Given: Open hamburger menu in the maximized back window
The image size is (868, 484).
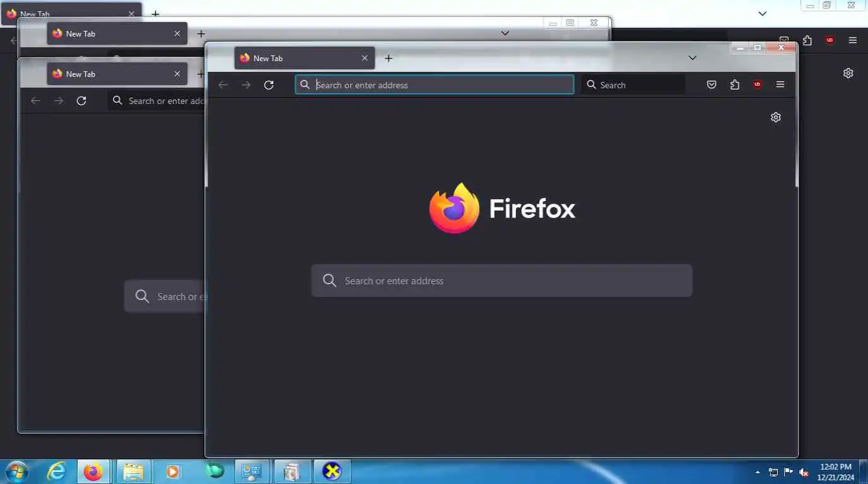Looking at the screenshot, I should [x=853, y=40].
